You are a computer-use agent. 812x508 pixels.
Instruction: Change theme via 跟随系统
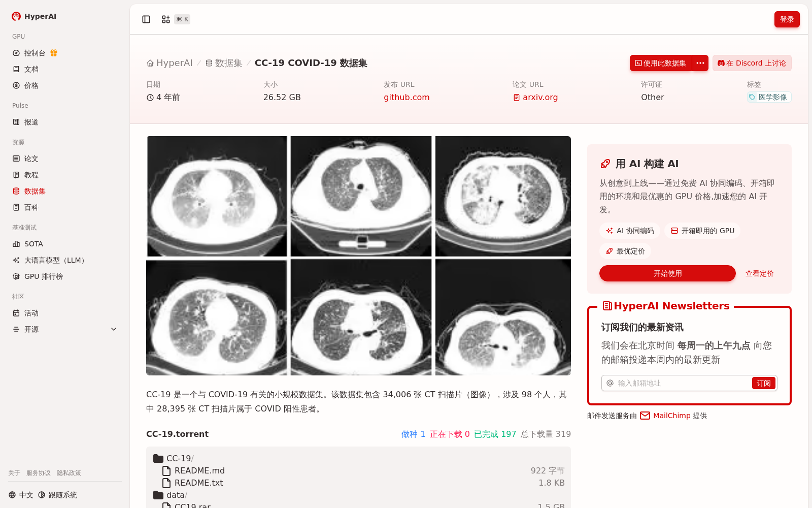pos(57,495)
